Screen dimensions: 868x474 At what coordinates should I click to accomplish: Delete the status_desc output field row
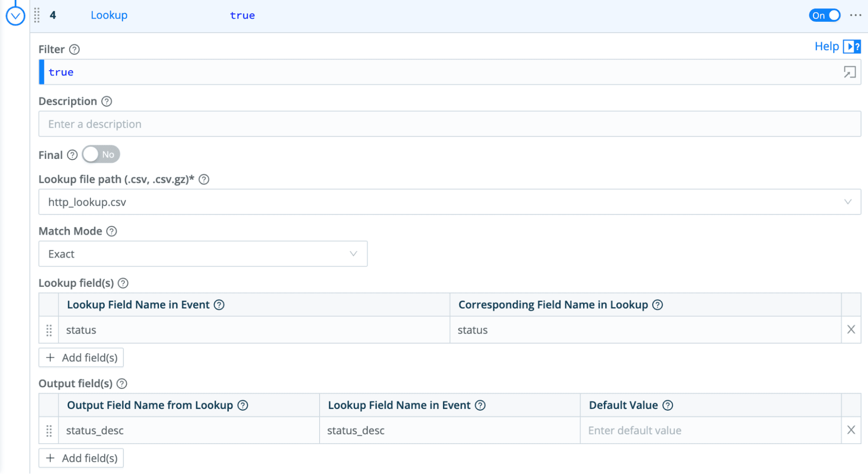(x=851, y=430)
